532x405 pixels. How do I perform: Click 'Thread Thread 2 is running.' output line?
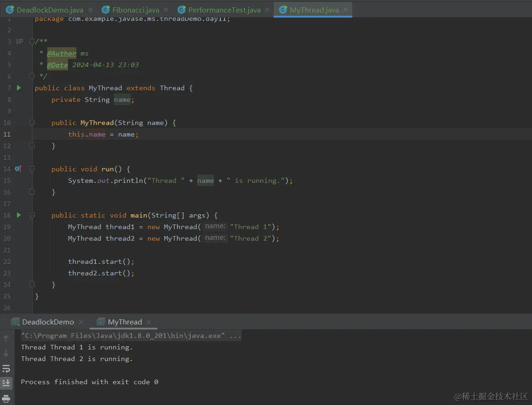click(77, 359)
